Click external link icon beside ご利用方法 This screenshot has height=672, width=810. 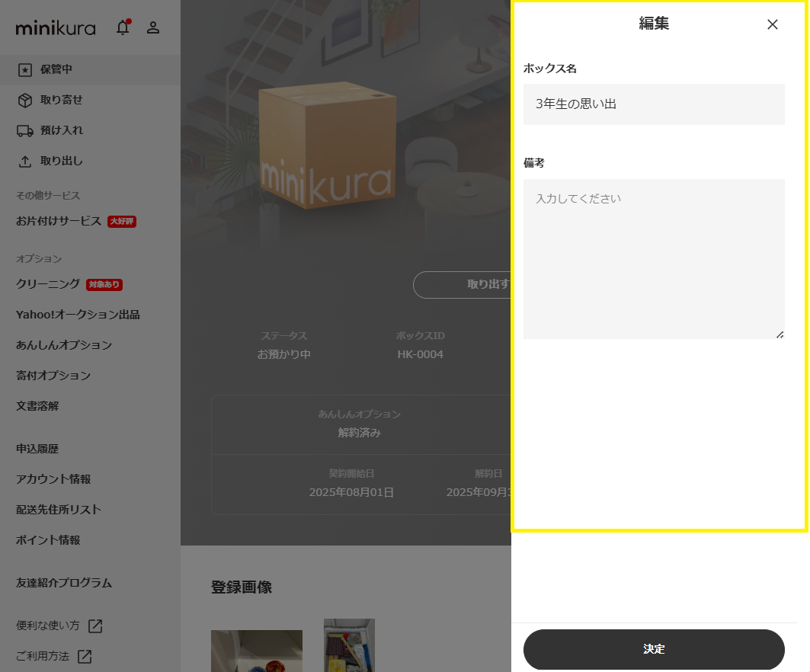pos(85,657)
